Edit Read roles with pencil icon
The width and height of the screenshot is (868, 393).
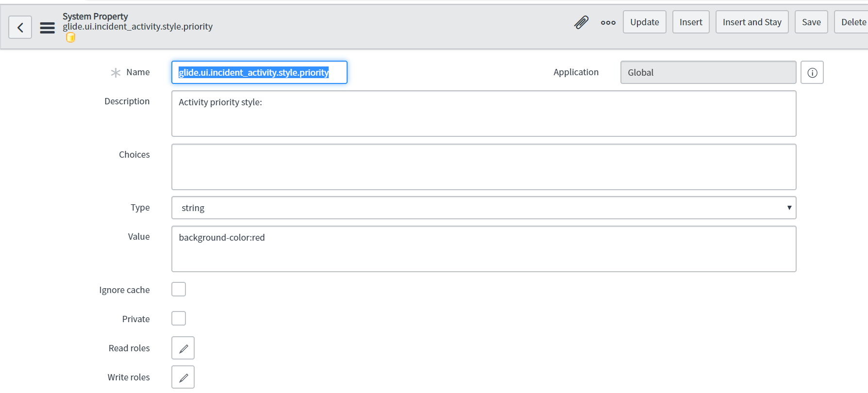point(183,348)
